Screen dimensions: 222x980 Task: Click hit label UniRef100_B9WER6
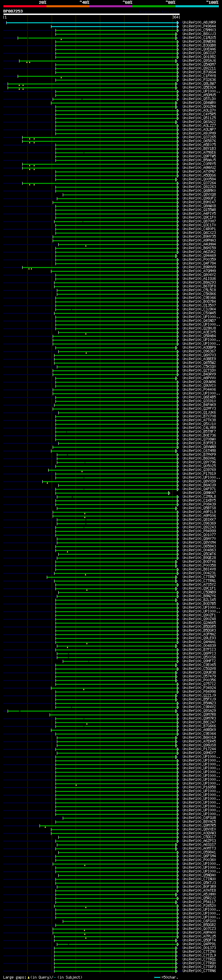pos(199,41)
